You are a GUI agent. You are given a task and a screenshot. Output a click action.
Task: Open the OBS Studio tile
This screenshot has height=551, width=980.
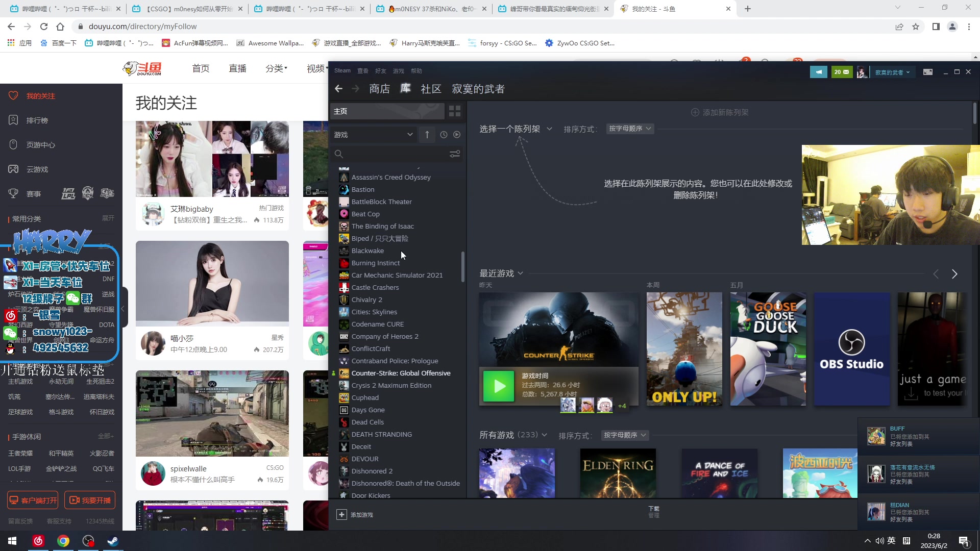click(852, 349)
